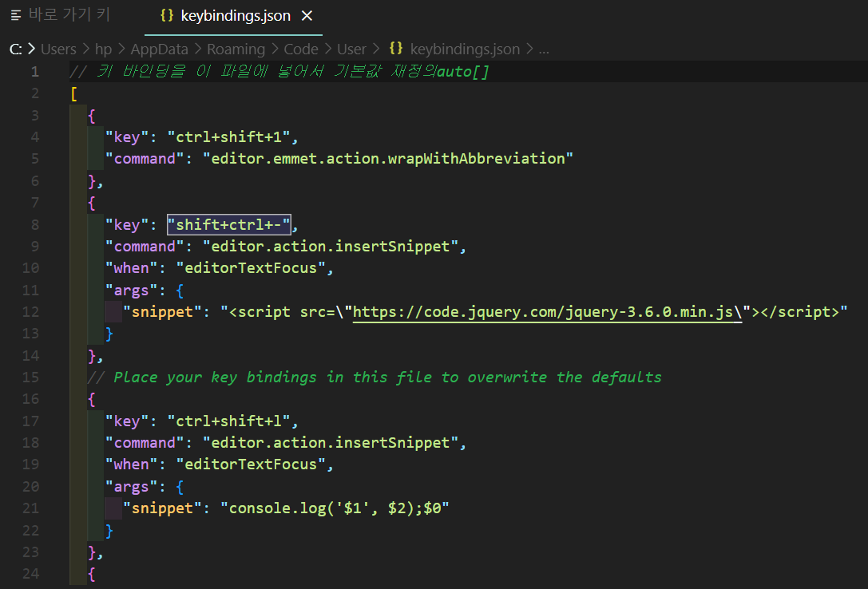Click "editor.action.insertSnippet" on line 9
Viewport: 868px width, 589px height.
point(331,246)
